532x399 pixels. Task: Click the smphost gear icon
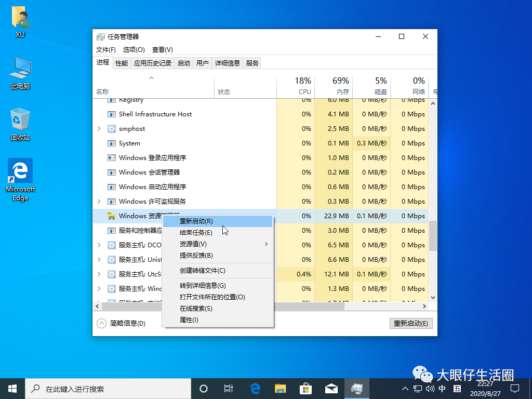coord(111,128)
